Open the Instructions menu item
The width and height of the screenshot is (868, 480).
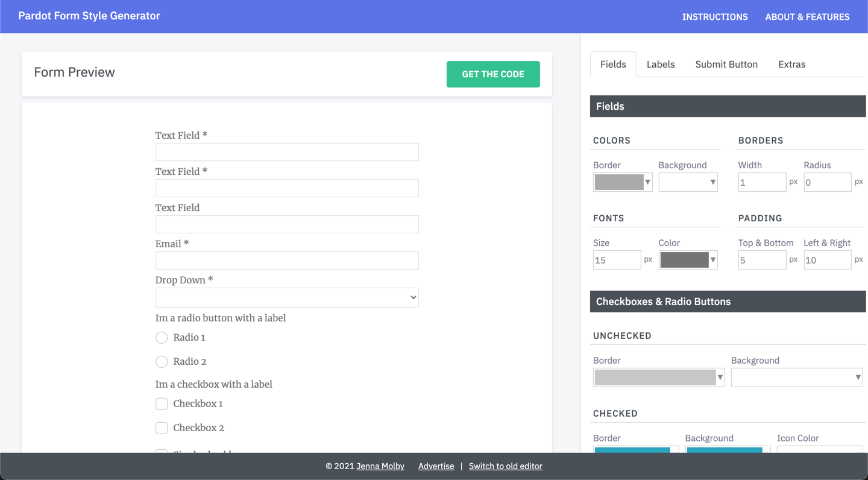pos(714,17)
